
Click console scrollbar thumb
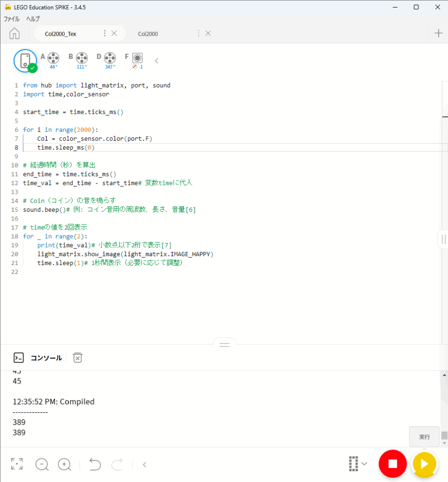coord(444,435)
